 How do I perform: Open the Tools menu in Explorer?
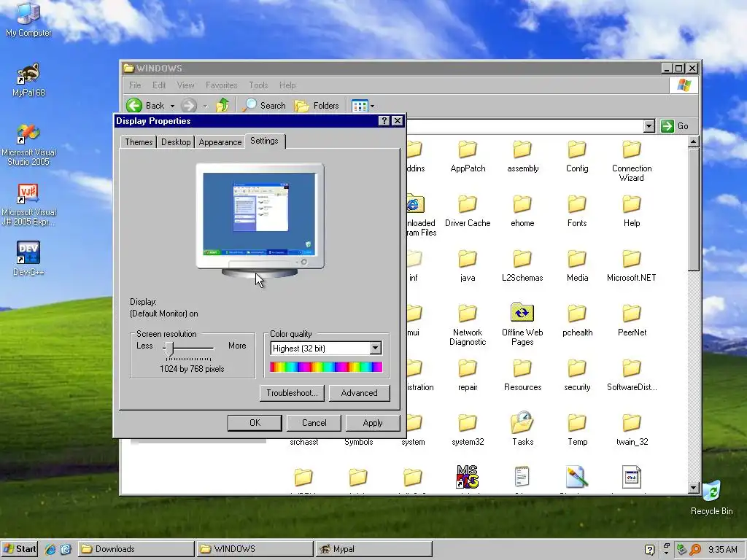click(258, 85)
